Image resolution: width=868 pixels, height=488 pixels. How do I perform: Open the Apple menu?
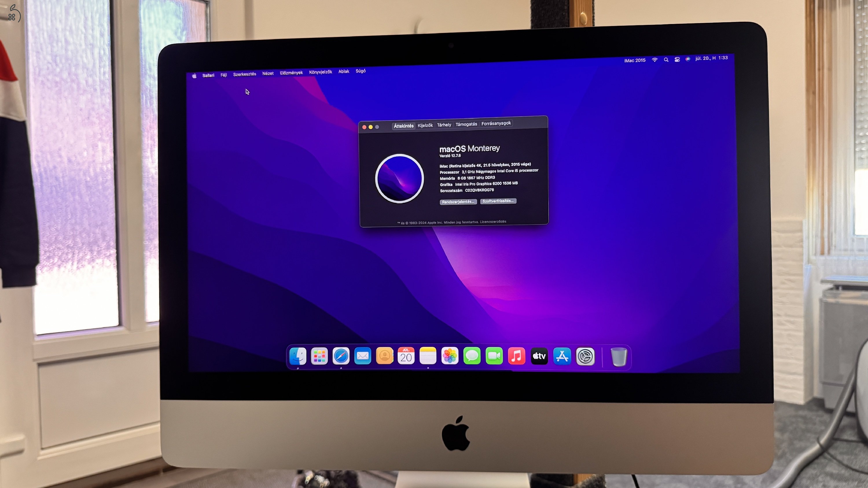[x=194, y=76]
